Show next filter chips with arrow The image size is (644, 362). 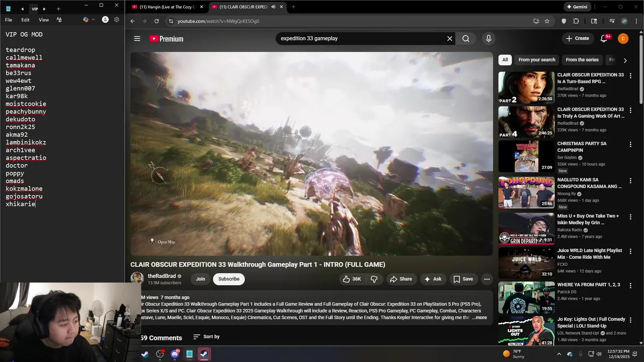(x=625, y=60)
